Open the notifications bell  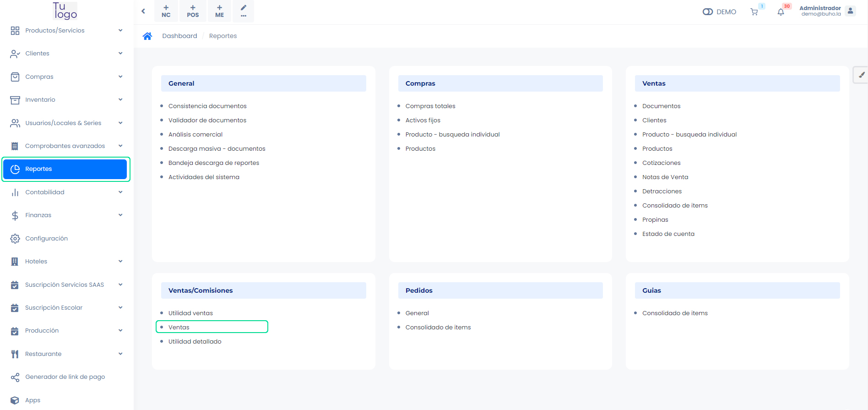781,12
